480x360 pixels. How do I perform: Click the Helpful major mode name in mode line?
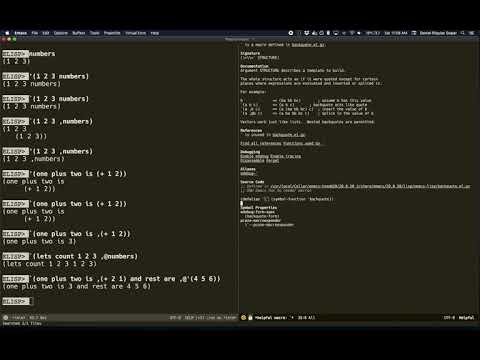[x=466, y=318]
